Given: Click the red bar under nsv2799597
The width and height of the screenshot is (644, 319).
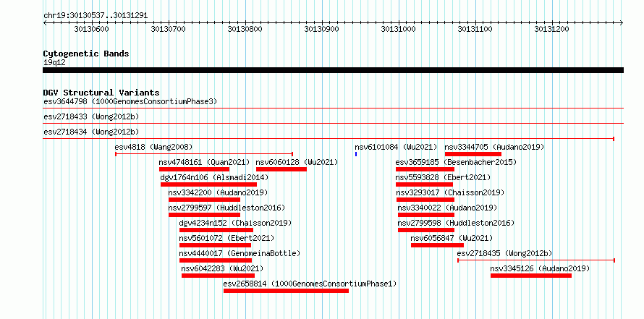Looking at the screenshot, I should (x=205, y=215).
